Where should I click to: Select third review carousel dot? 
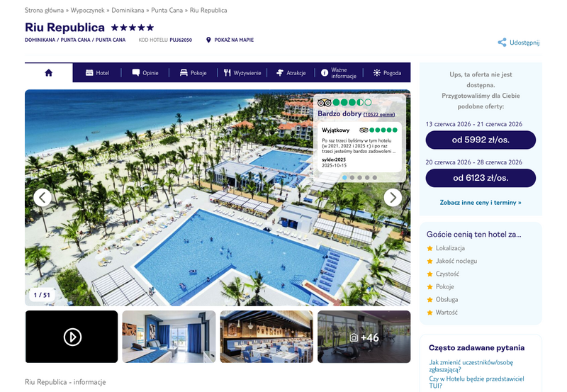[x=360, y=177]
